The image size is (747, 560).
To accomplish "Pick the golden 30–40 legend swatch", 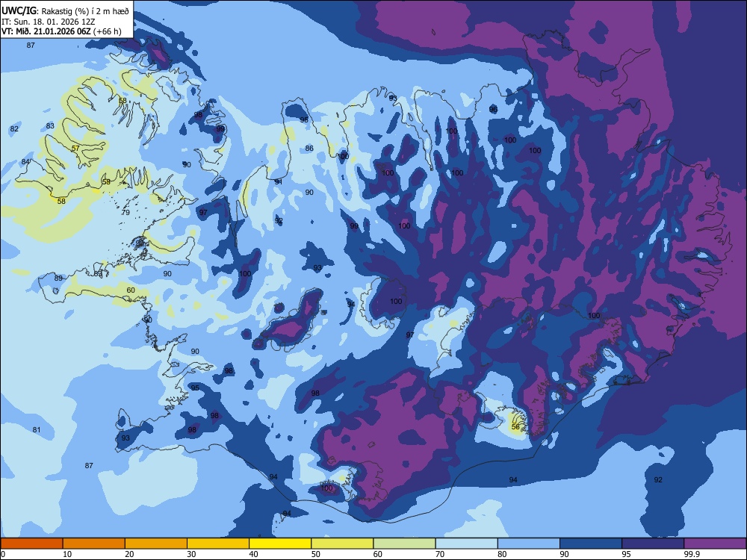I will point(218,544).
